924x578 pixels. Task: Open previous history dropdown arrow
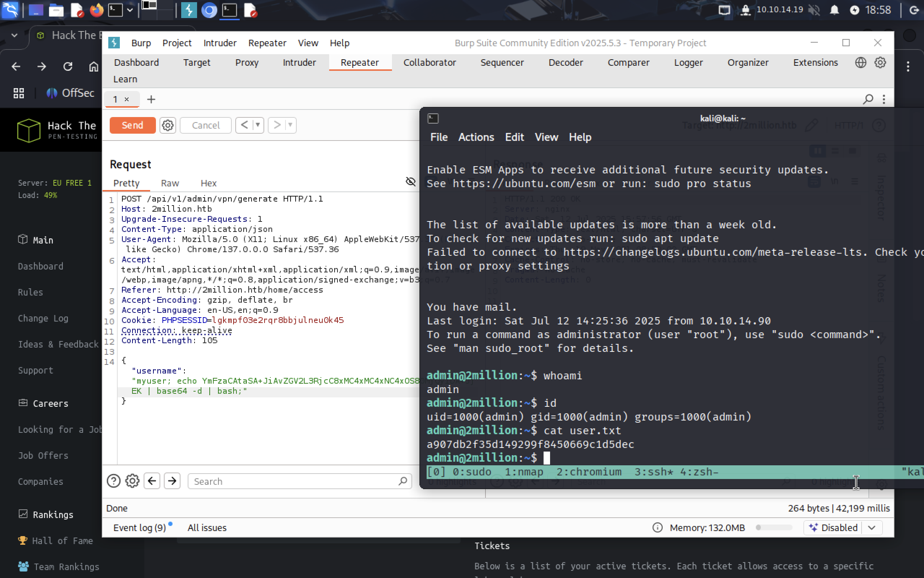(x=258, y=125)
